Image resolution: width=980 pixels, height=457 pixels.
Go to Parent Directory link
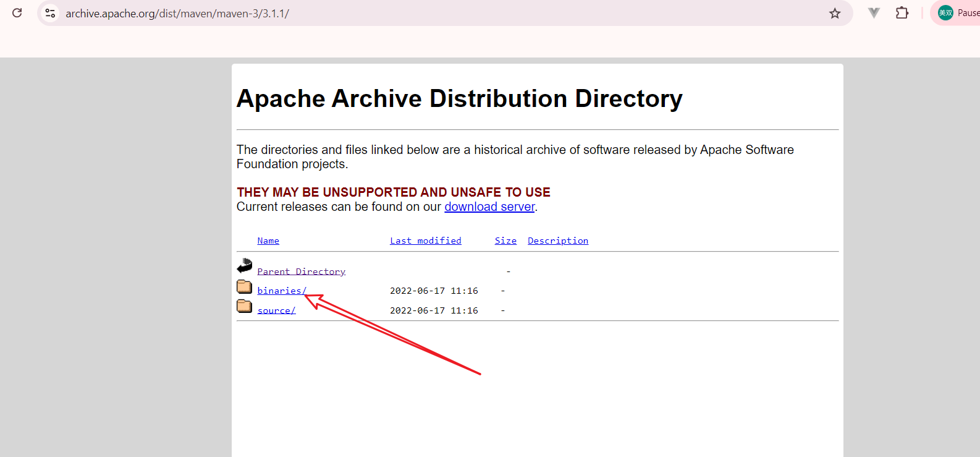302,271
